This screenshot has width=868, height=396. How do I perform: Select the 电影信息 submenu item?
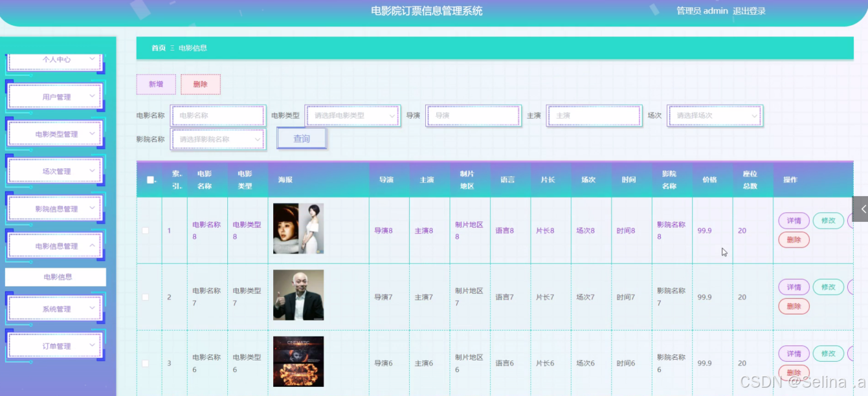56,277
